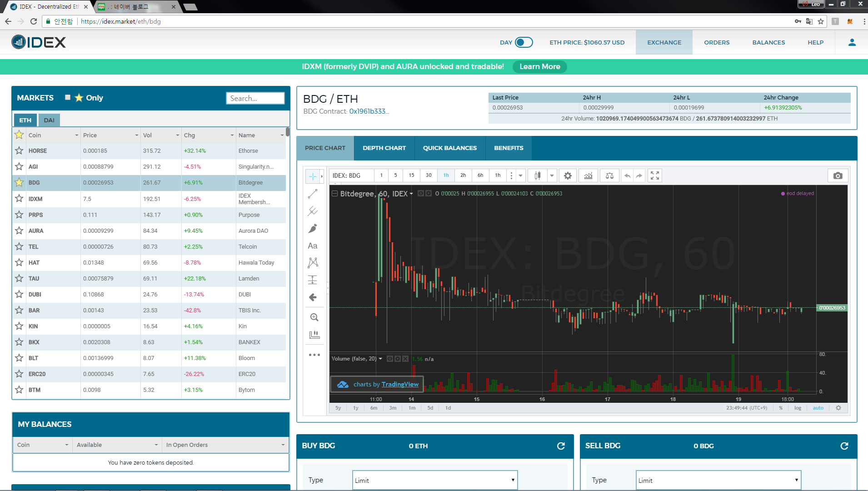This screenshot has height=491, width=868.
Task: Open chart axis settings gear at bottom
Action: tap(838, 408)
